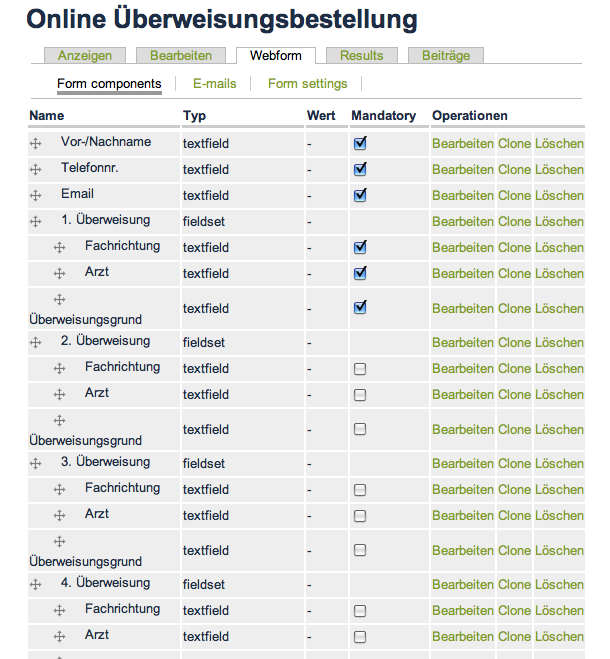Open the E-mails sub-tab
610x659 pixels.
215,84
